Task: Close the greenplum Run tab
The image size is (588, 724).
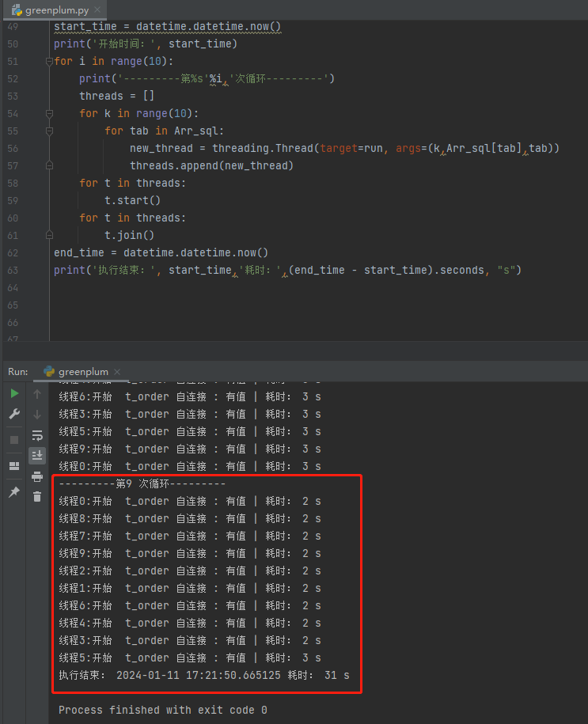Action: (x=117, y=372)
